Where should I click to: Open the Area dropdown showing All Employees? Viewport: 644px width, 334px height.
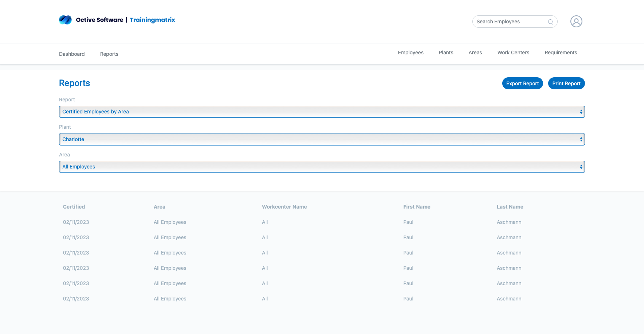click(321, 167)
